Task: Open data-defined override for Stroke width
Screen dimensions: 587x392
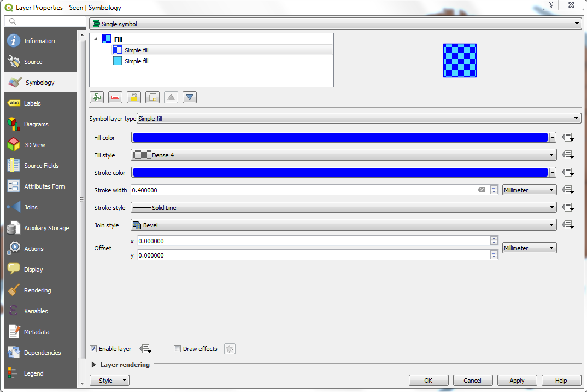Action: 568,190
